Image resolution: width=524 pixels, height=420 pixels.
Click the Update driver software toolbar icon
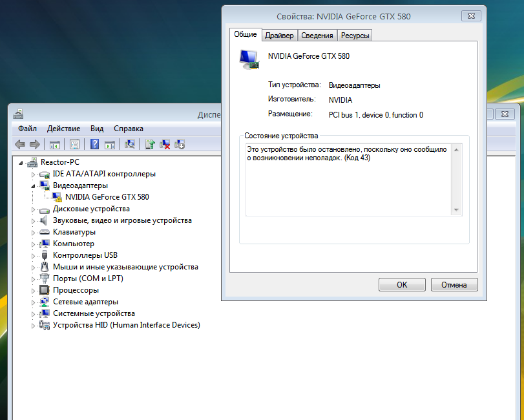tap(150, 144)
